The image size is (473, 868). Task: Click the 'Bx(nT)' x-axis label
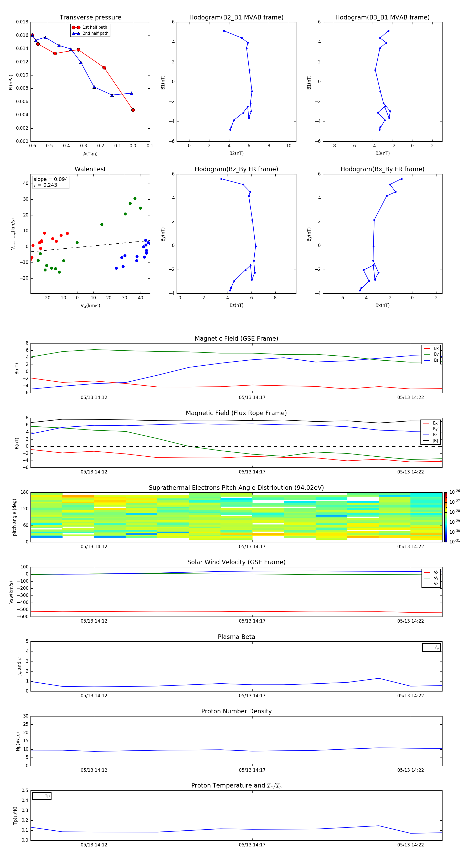click(x=382, y=305)
